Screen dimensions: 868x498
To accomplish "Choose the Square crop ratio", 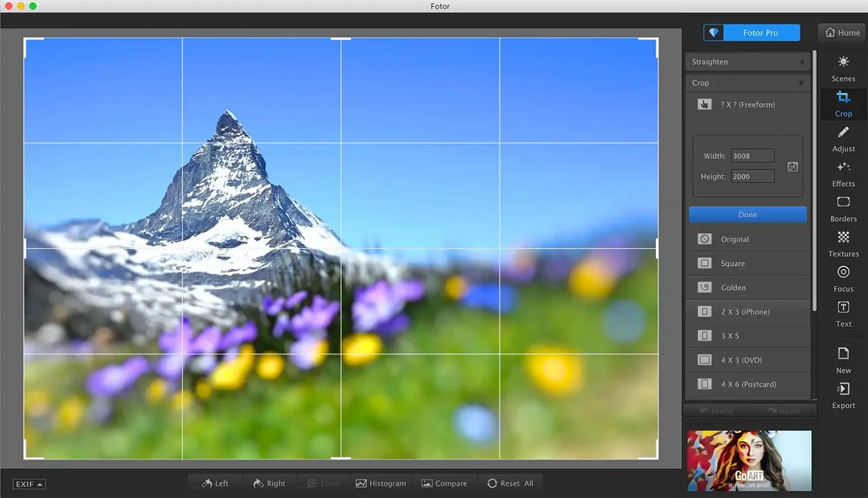I will [747, 263].
